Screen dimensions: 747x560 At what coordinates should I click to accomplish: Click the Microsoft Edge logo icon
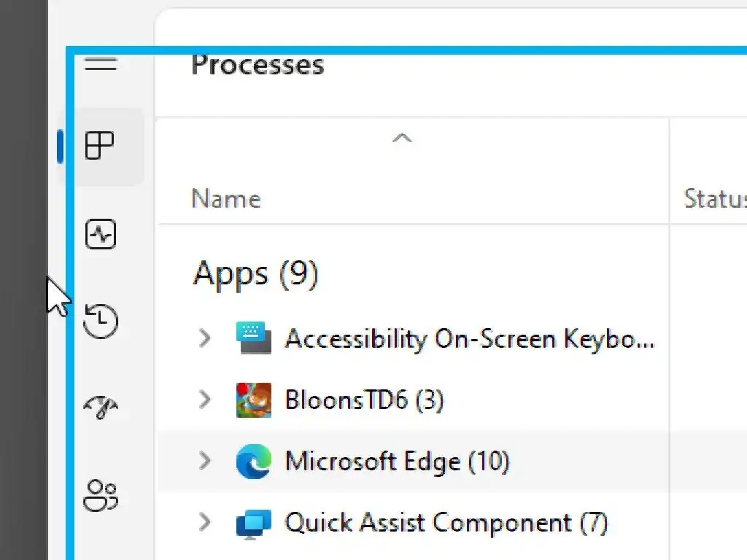coord(254,462)
